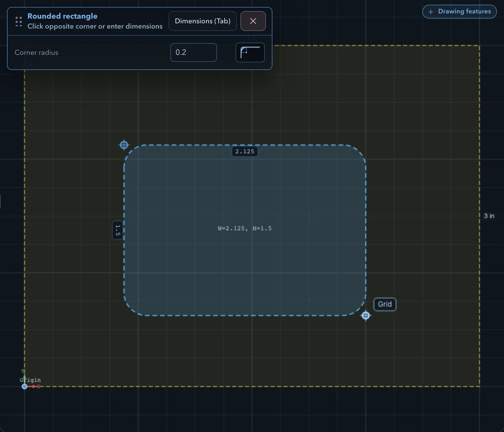The width and height of the screenshot is (504, 432).
Task: Click the Corner radius label
Action: click(x=36, y=52)
